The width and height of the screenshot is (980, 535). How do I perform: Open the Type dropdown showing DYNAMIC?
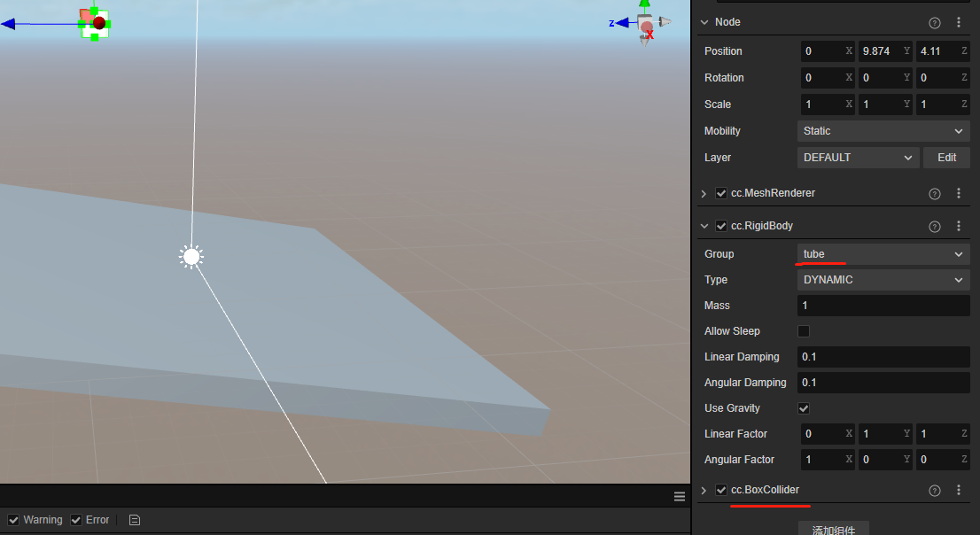[883, 279]
